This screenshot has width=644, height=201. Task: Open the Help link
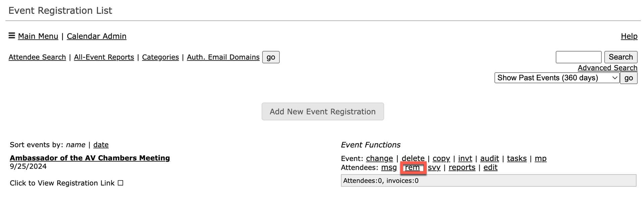point(629,36)
